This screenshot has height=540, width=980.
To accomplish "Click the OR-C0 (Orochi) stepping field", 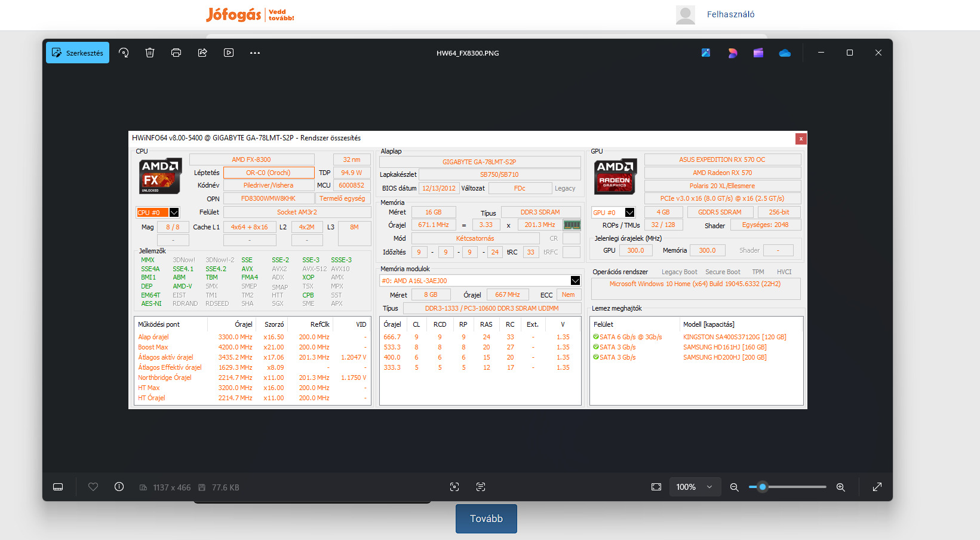I will 269,173.
